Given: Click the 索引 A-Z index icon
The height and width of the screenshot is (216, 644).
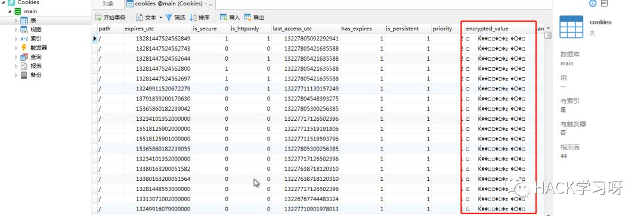Looking at the screenshot, I should [24, 39].
